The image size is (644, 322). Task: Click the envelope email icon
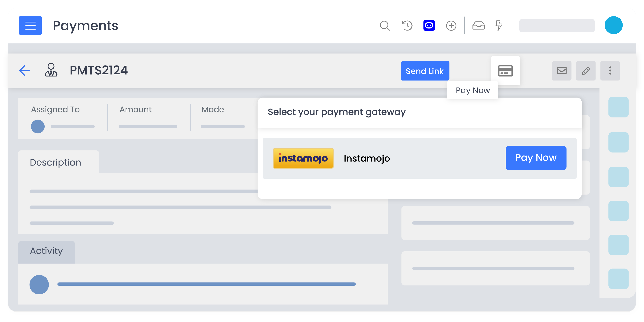562,71
